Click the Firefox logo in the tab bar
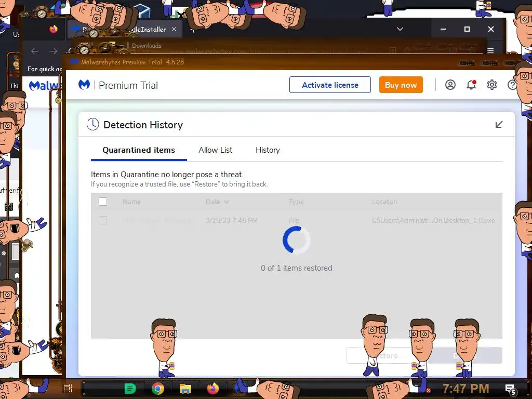 (54, 29)
